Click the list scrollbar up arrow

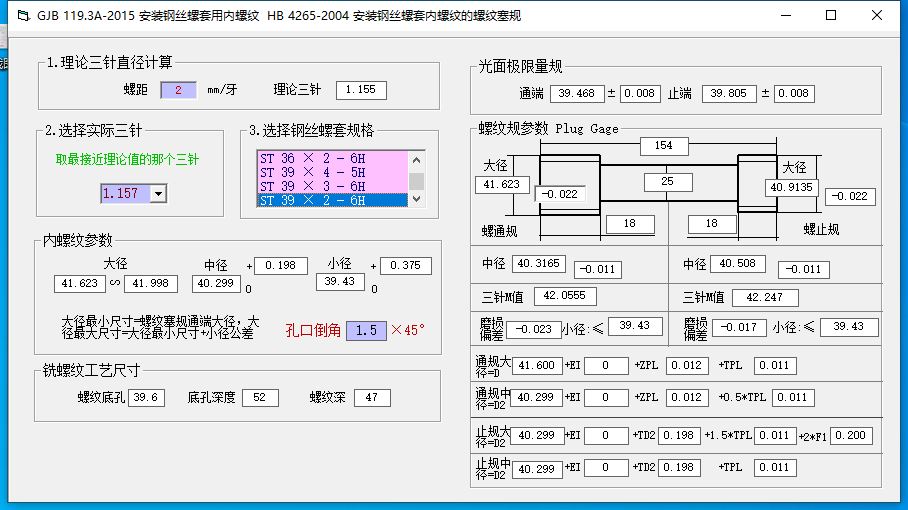(416, 159)
